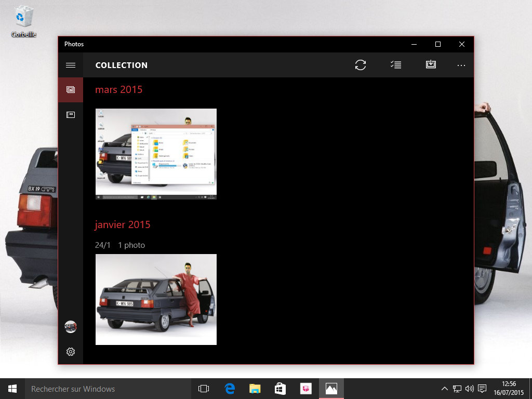
Task: Expand the three-dot more options menu
Action: (461, 65)
